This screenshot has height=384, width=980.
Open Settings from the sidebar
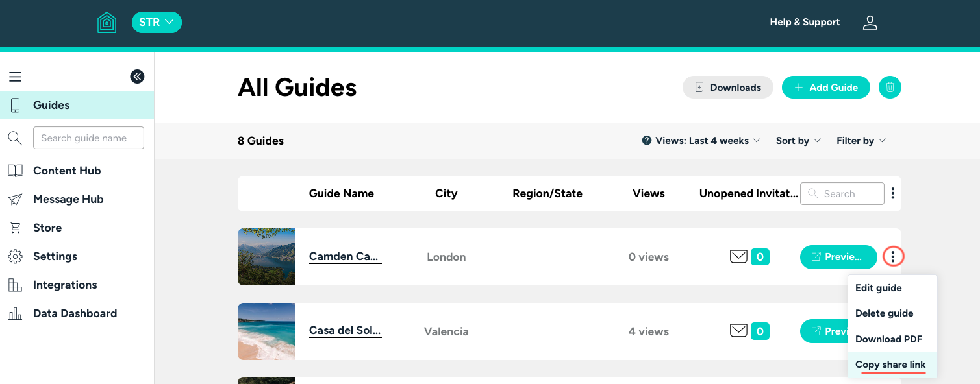(x=55, y=256)
